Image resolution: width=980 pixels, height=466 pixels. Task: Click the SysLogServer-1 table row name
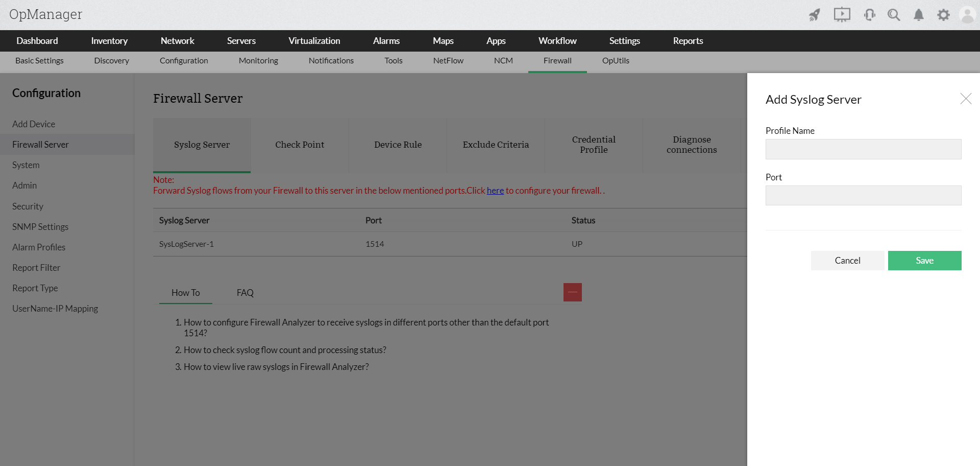(186, 244)
